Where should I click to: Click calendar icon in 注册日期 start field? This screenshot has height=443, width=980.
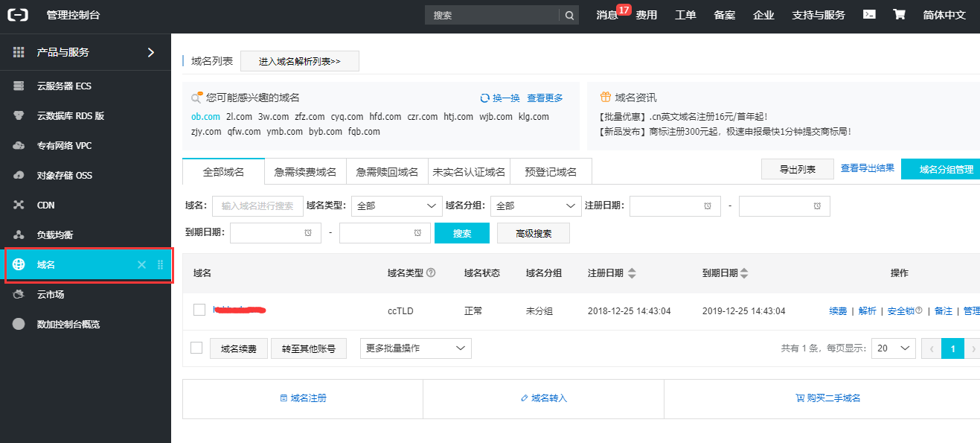tap(708, 205)
